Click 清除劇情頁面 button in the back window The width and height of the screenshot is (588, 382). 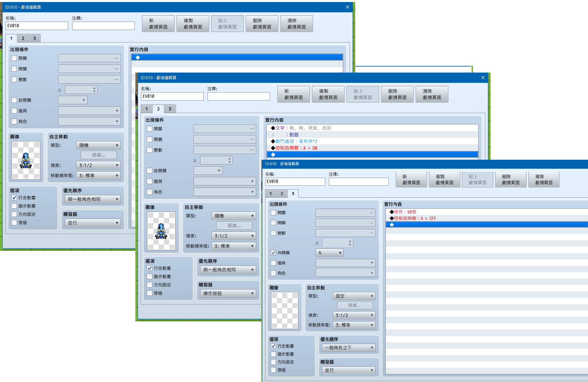[x=297, y=24]
